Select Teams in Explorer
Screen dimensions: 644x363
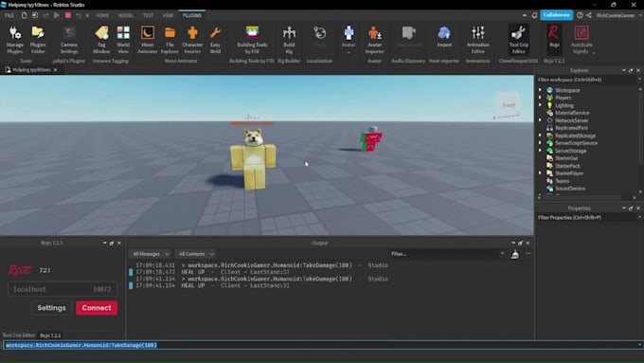click(562, 181)
